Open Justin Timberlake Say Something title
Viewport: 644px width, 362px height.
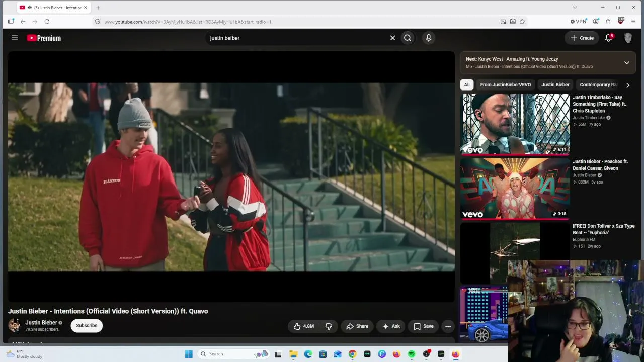point(599,104)
